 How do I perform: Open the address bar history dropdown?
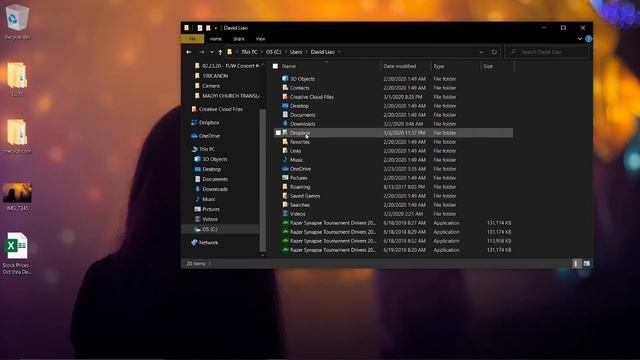pyautogui.click(x=481, y=52)
